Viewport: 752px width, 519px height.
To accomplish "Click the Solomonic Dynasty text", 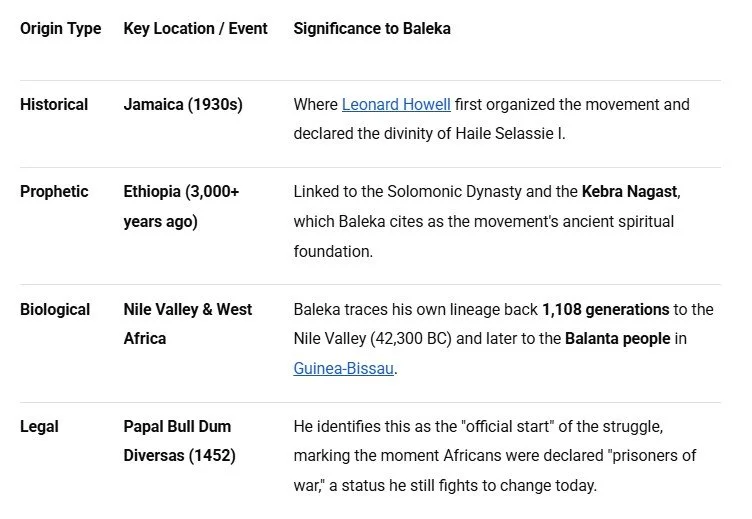I will pos(454,192).
